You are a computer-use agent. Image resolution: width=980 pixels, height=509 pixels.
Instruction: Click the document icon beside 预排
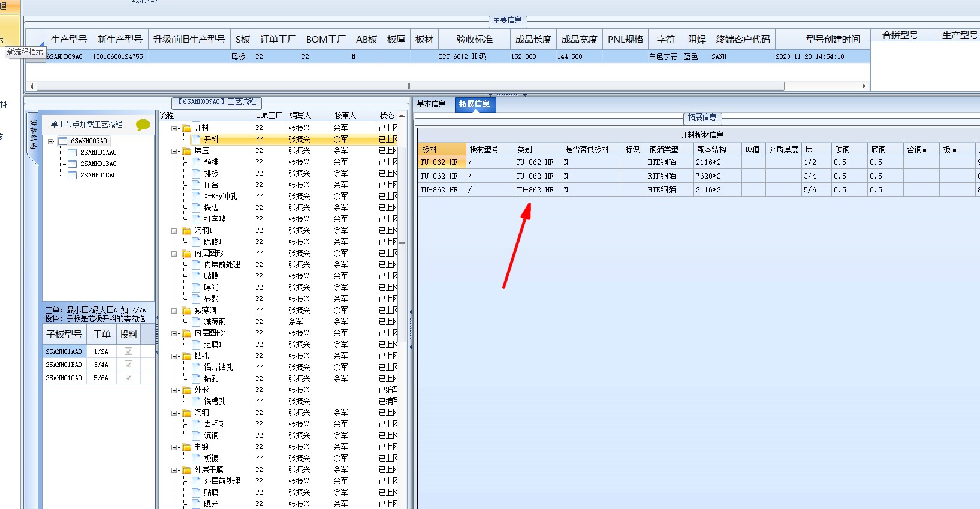[x=196, y=162]
